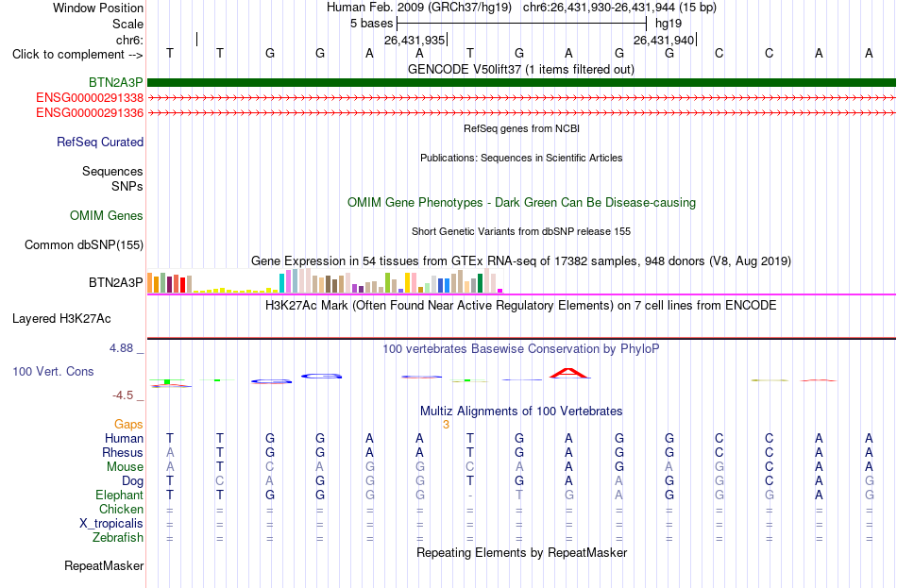The width and height of the screenshot is (897, 588).
Task: Open the GTEx tissue expression bar chart
Action: 325,281
